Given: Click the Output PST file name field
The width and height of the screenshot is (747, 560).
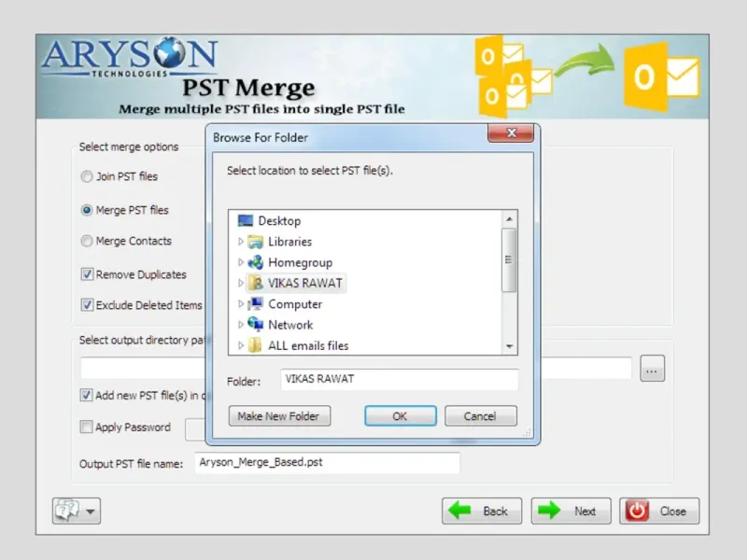Looking at the screenshot, I should (x=328, y=463).
